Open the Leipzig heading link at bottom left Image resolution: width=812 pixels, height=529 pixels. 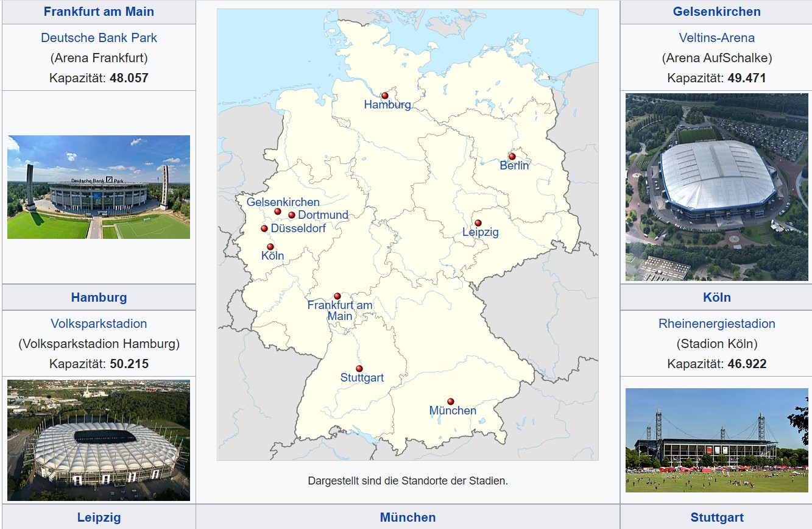click(99, 517)
